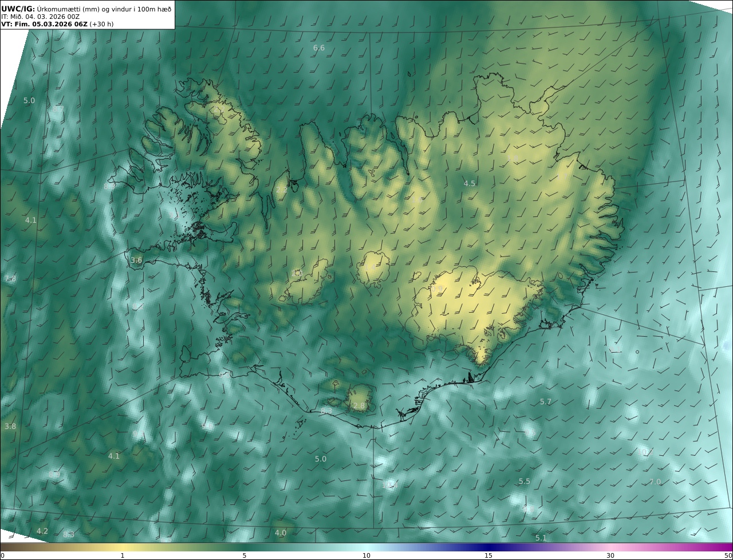733x560 pixels.
Task: Click the 'IT: Mið. 04. 03. 2026 00Z' line
Action: point(41,17)
